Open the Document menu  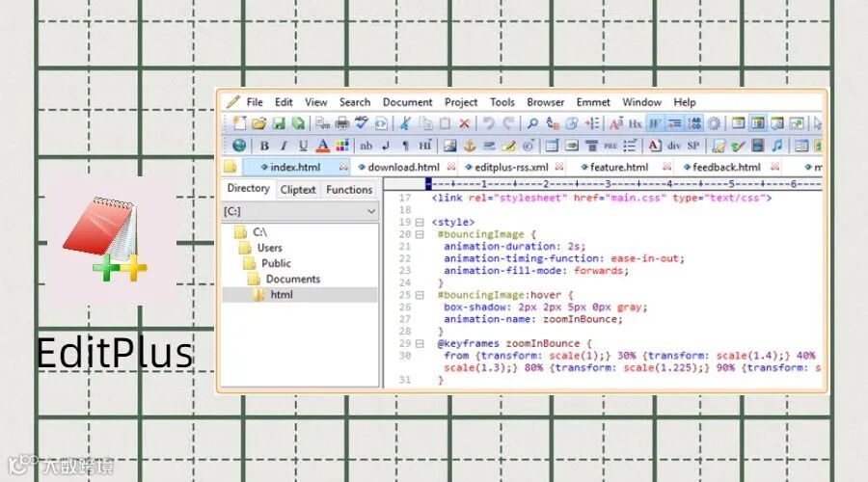pyautogui.click(x=407, y=102)
